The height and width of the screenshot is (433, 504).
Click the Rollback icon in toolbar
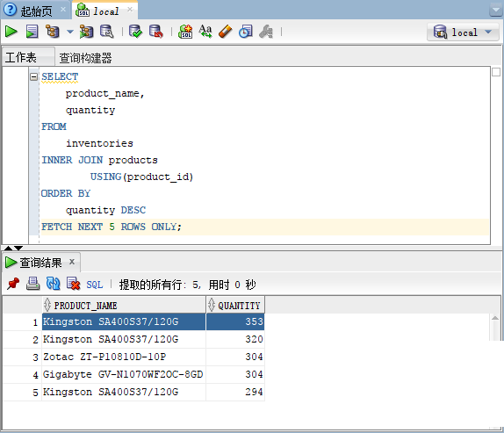point(156,32)
